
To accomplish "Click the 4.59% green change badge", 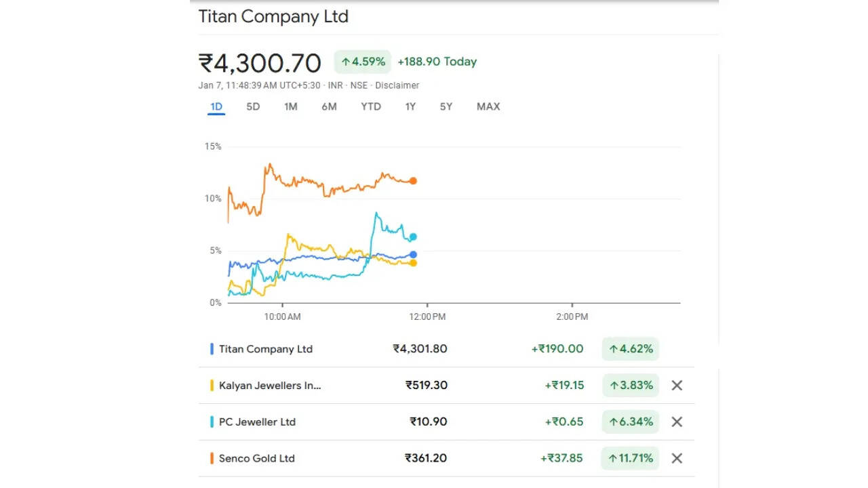I will click(363, 62).
